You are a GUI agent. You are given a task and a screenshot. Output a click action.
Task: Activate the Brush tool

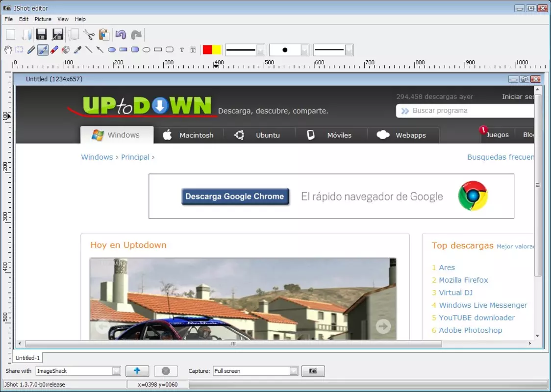click(43, 50)
